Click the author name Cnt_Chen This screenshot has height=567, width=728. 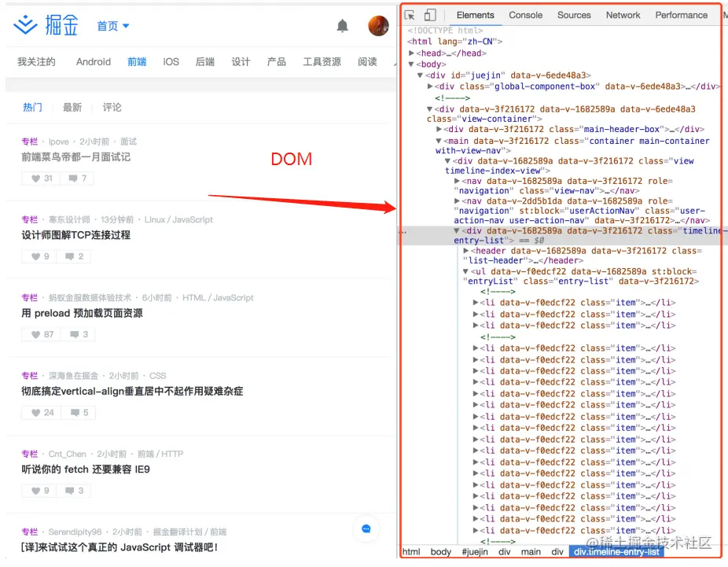pyautogui.click(x=68, y=454)
